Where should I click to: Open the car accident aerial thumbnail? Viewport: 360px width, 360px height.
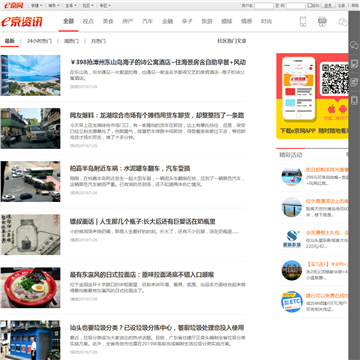[x=30, y=181]
